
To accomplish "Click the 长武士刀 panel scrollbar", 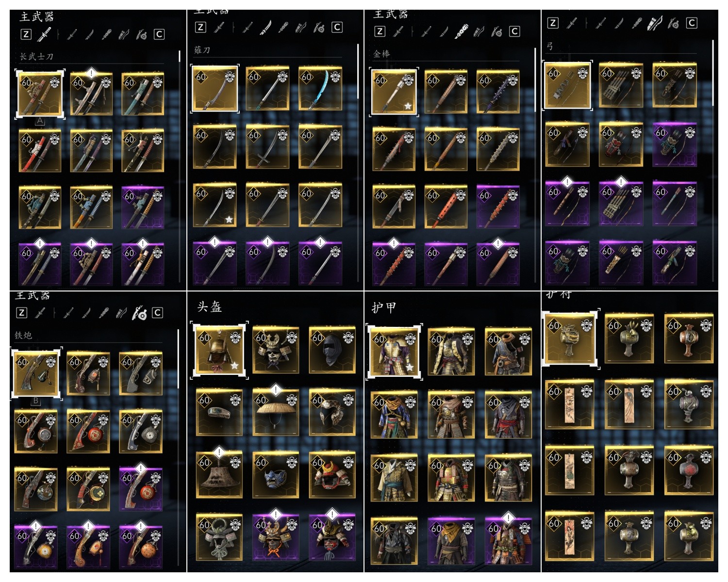I will 179,56.
